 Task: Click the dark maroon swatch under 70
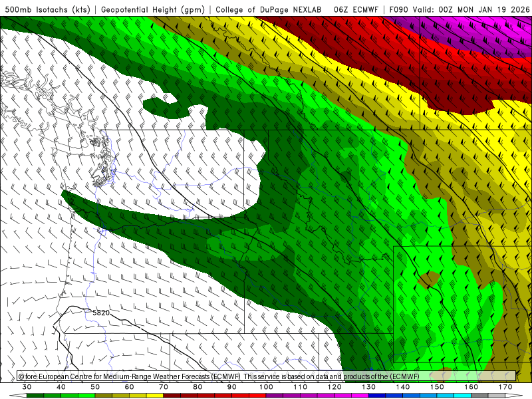click(172, 396)
